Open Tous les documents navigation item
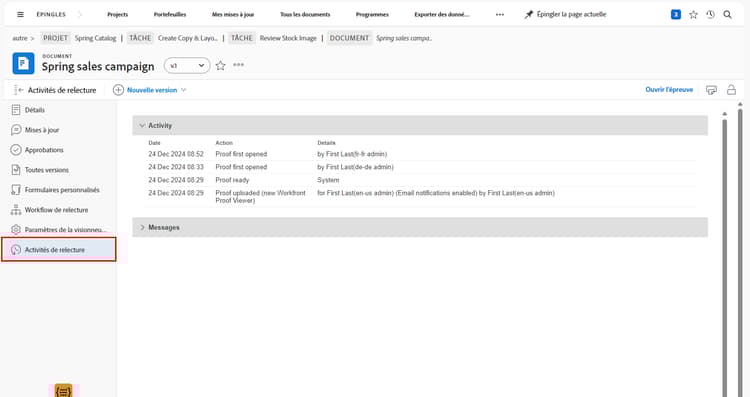750x397 pixels. click(305, 14)
